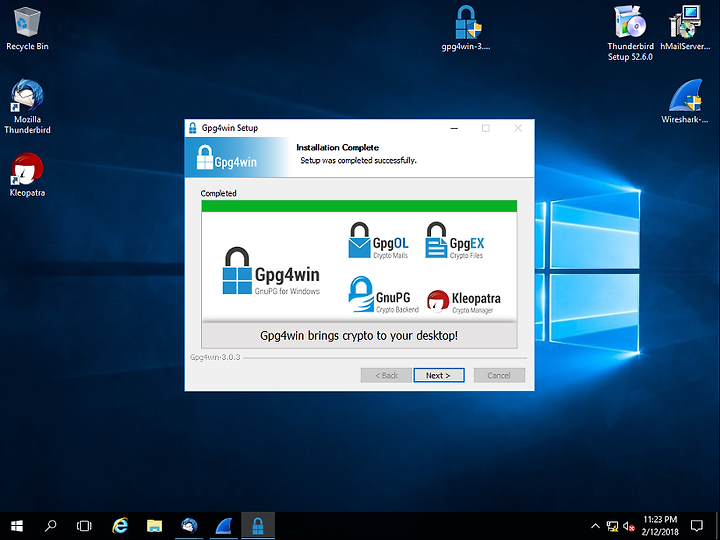
Task: Click the 'Completed' status label
Action: coord(219,193)
